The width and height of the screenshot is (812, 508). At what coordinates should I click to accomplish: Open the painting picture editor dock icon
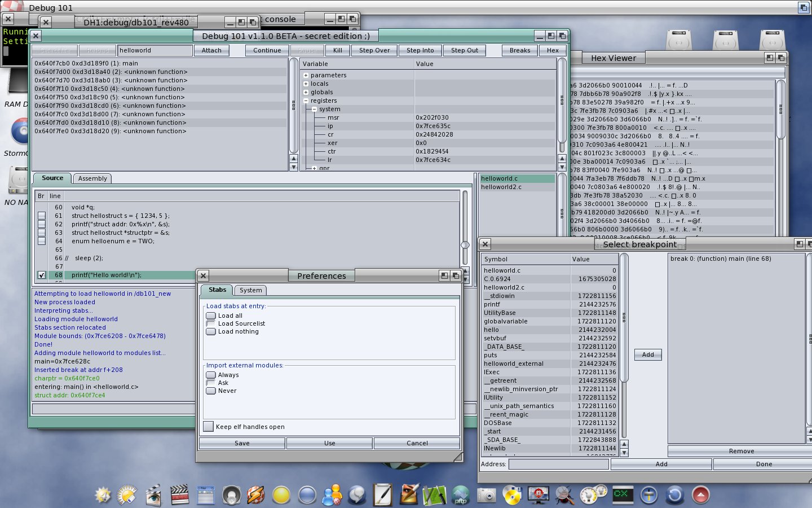tap(409, 495)
